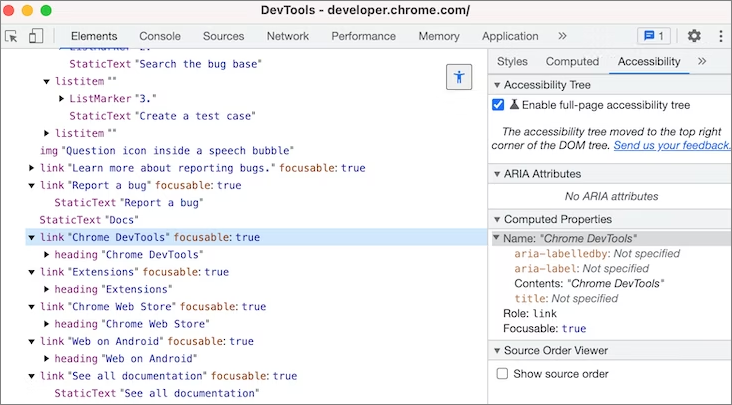The width and height of the screenshot is (732, 405).
Task: Open the Network tab
Action: pos(287,36)
